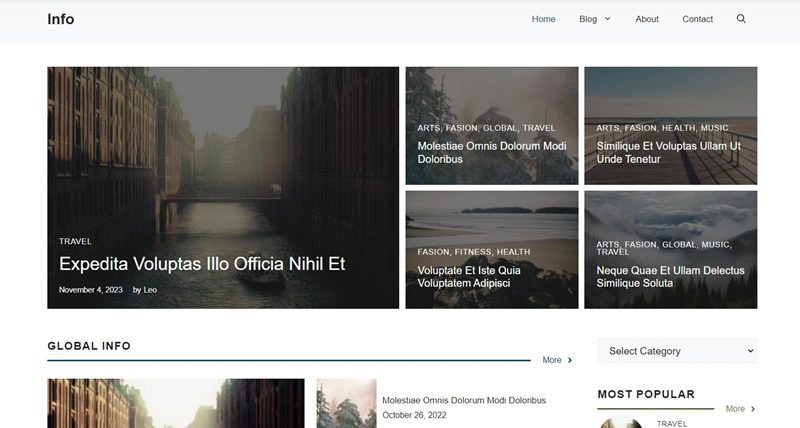800x428 pixels.
Task: Open the Select Category dropdown
Action: click(677, 351)
